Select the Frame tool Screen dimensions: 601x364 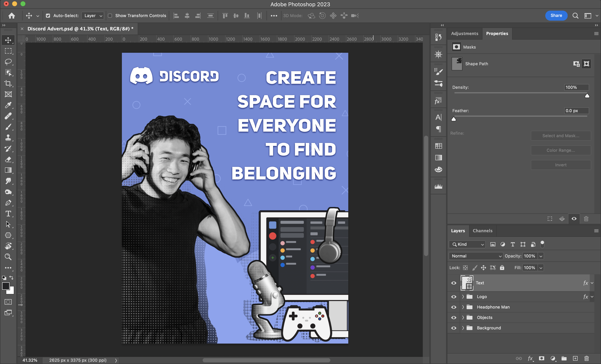8,94
